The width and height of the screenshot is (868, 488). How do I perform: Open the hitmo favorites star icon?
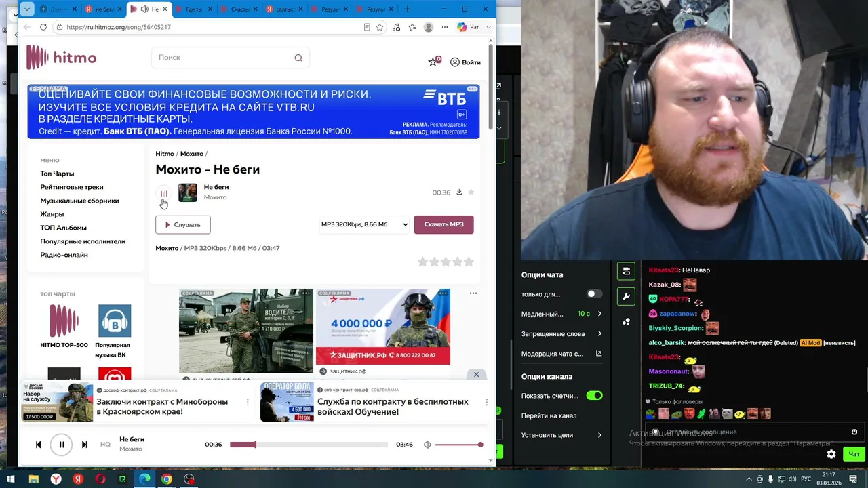[x=434, y=62]
